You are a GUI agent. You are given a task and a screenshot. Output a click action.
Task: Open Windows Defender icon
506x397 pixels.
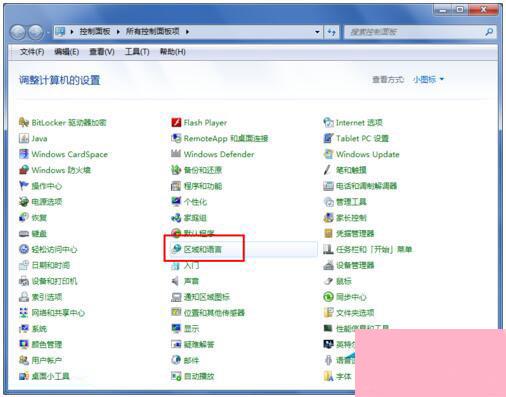(x=176, y=154)
